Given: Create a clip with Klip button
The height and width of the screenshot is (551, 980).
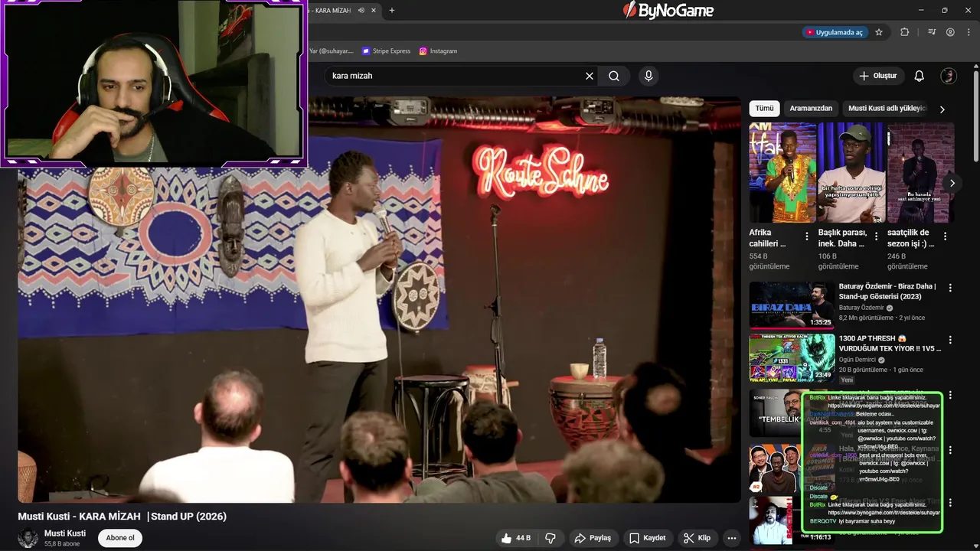Looking at the screenshot, I should pyautogui.click(x=697, y=538).
